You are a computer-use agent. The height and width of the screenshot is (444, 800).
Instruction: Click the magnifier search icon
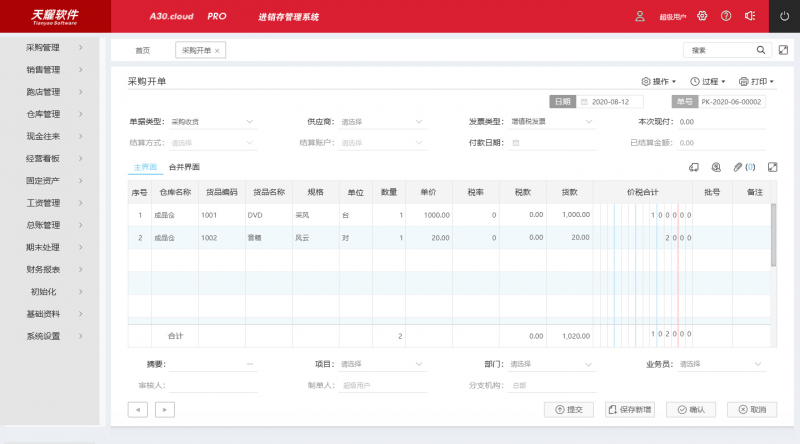(x=760, y=50)
